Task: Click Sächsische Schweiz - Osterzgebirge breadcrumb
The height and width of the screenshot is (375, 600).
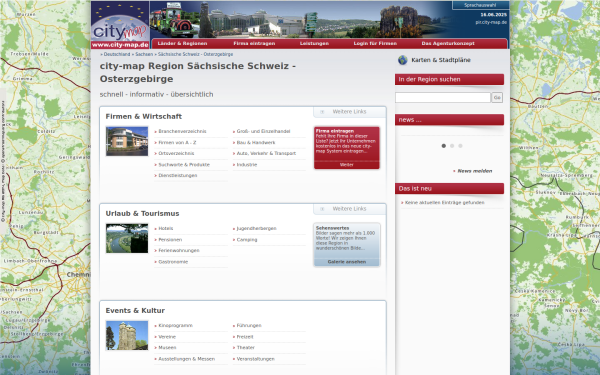Action: [x=195, y=54]
